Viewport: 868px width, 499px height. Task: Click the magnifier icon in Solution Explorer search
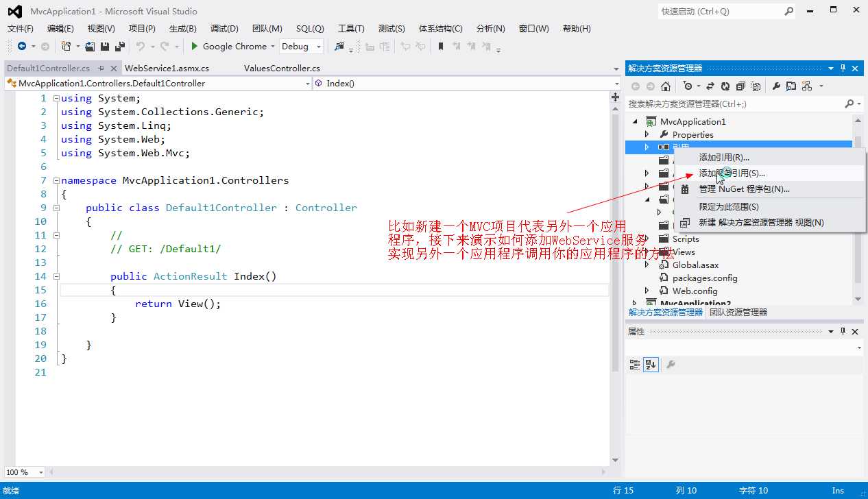coord(849,104)
